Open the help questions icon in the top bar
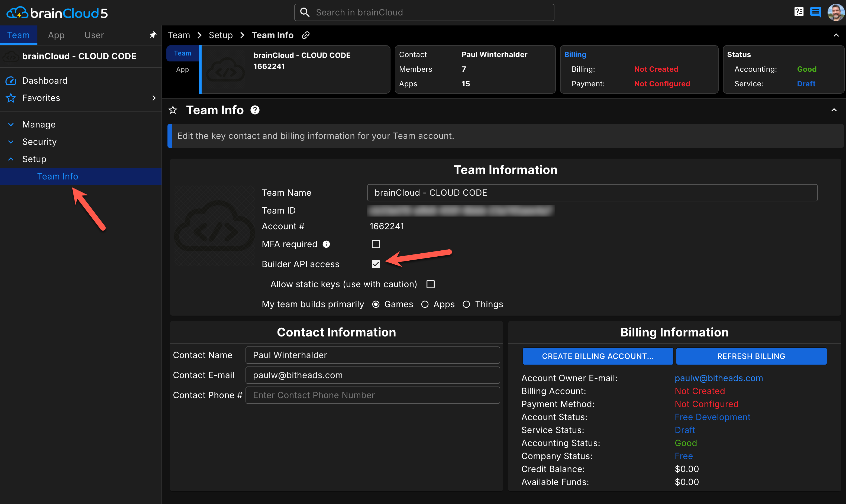This screenshot has height=504, width=846. 799,12
